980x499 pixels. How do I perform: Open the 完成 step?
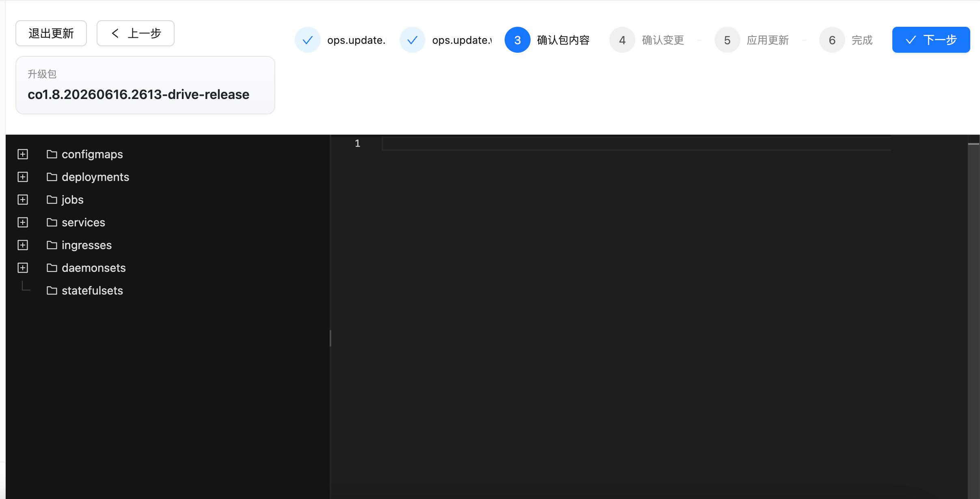862,40
